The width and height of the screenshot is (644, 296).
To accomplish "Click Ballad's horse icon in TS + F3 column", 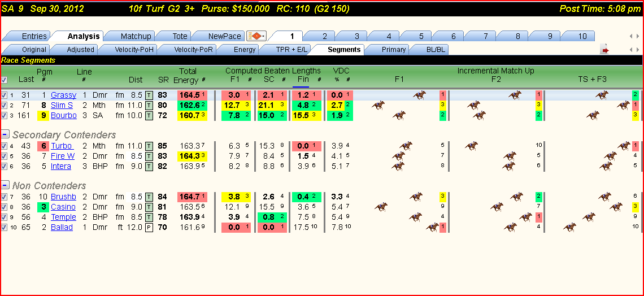I will click(569, 227).
